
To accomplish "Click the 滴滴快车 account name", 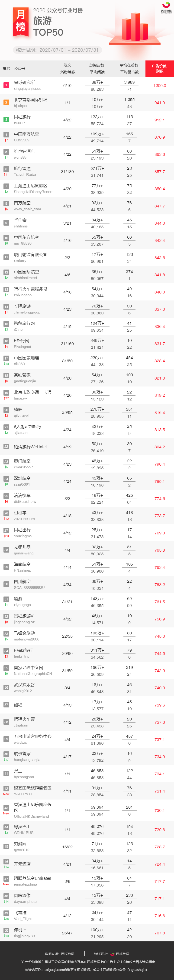I will (23, 495).
